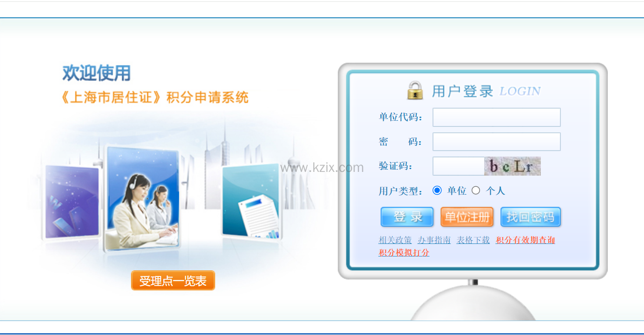644x335 pixels.
Task: Open the 受理点一览表 button
Action: point(173,281)
